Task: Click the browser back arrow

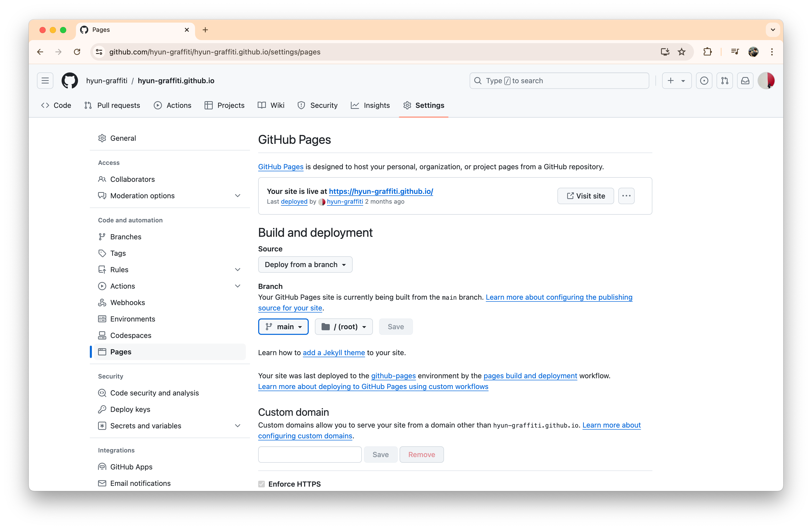Action: click(x=40, y=52)
